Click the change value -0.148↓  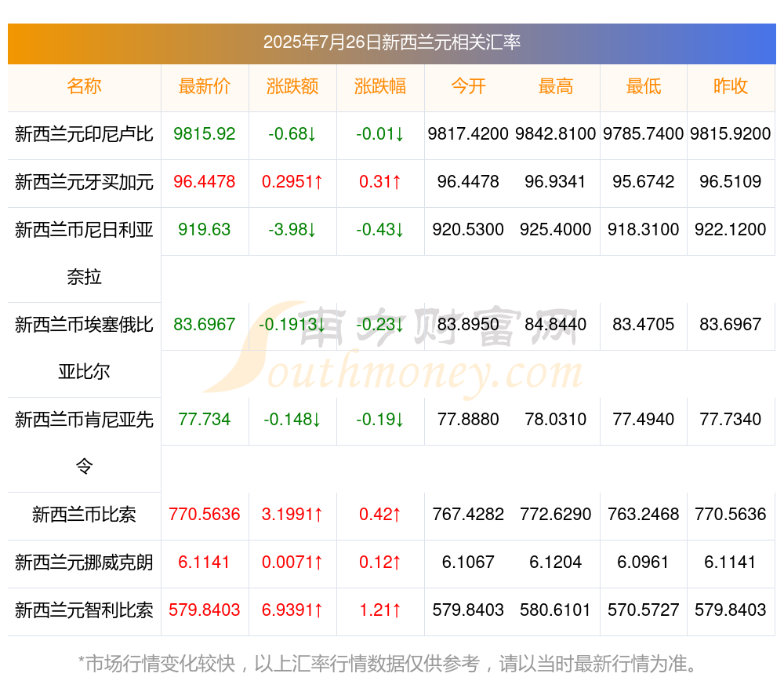(292, 419)
